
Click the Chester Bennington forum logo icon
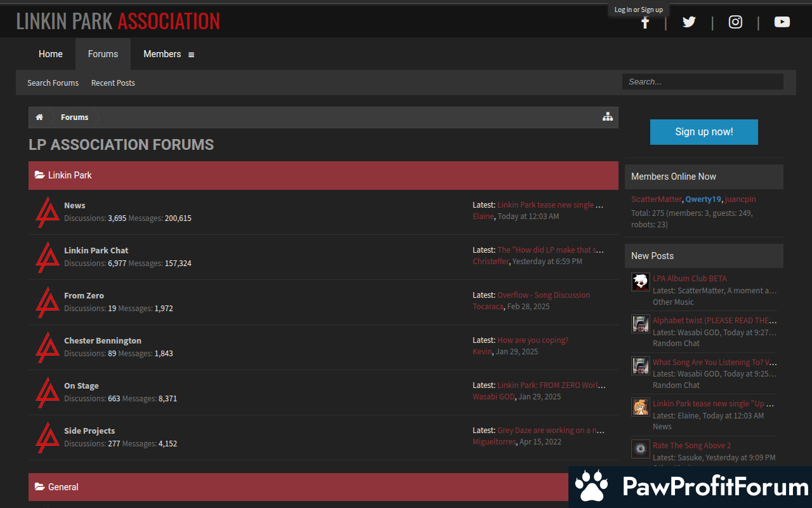coord(47,347)
